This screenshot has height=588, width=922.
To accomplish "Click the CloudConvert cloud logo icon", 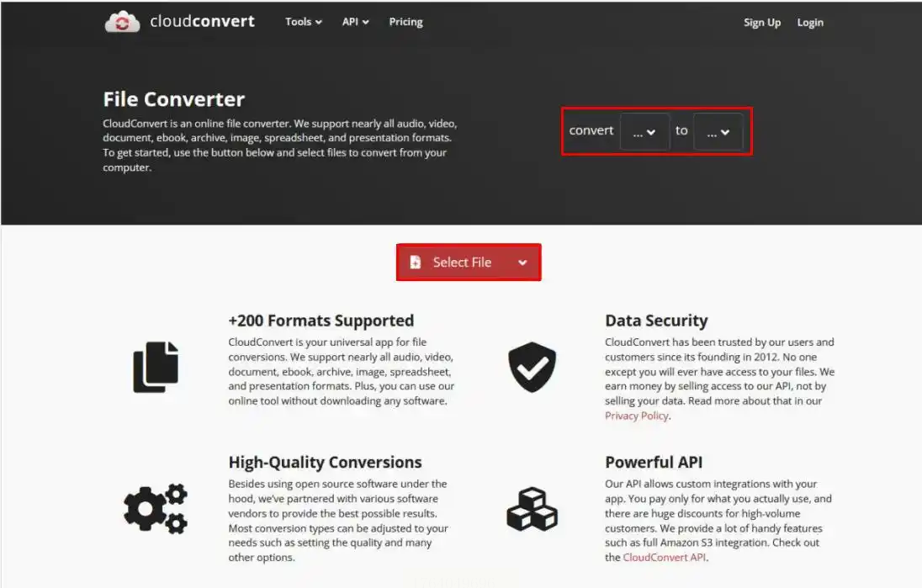I will [x=122, y=22].
